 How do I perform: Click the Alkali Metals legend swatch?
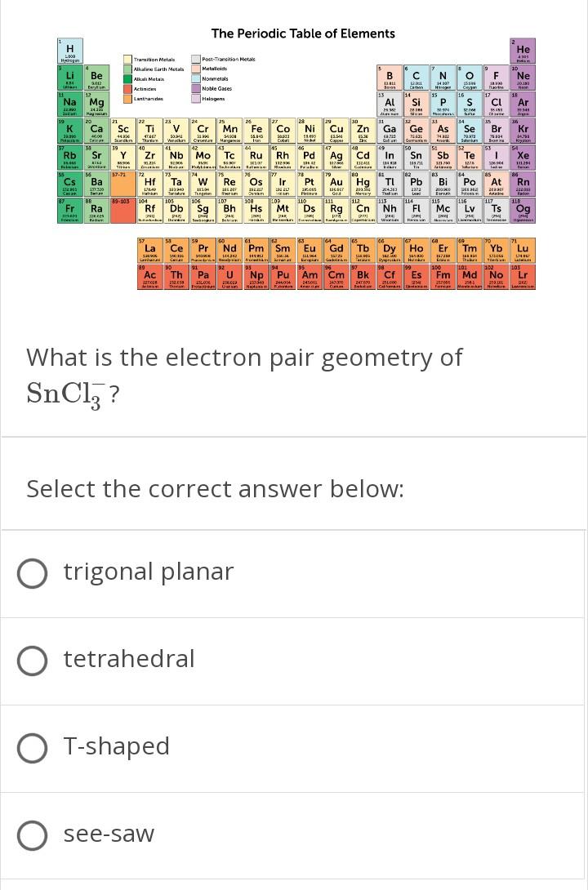pos(128,79)
